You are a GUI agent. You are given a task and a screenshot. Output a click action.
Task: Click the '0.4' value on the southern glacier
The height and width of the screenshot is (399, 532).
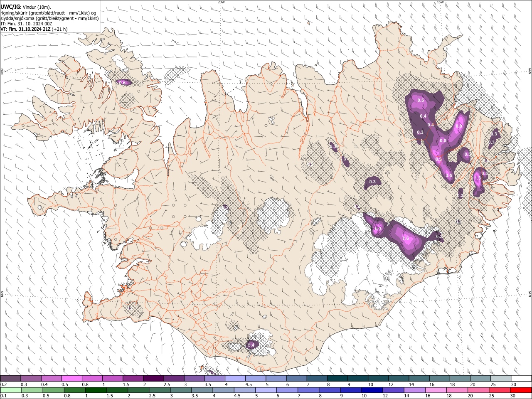point(251,345)
